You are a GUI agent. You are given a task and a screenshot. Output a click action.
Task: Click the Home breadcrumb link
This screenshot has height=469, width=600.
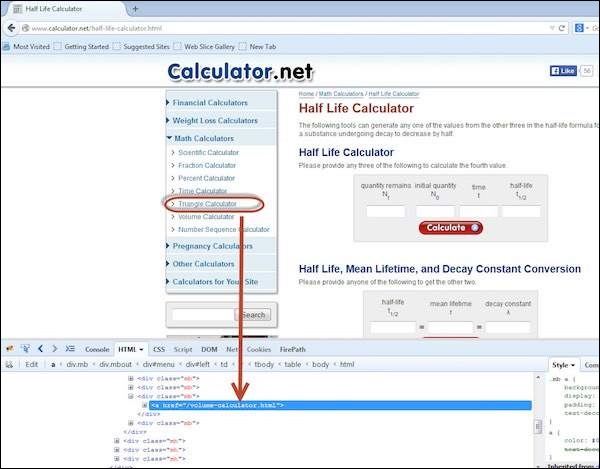click(x=306, y=94)
